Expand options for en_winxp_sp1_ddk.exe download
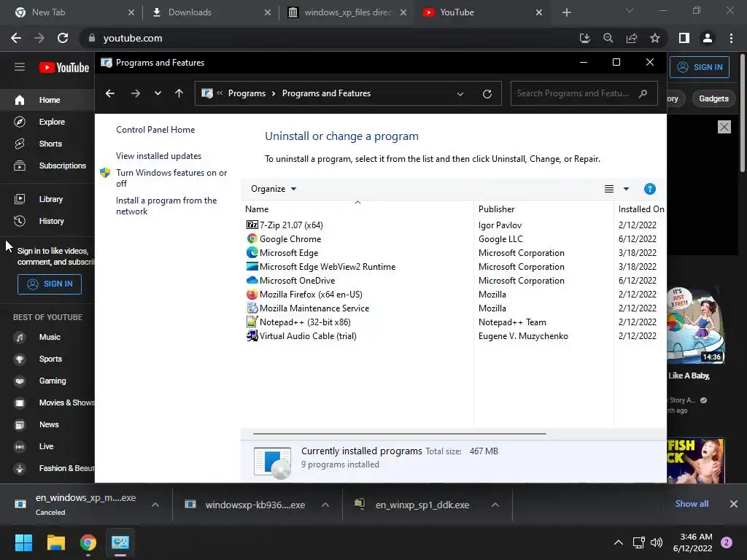747x560 pixels. tap(495, 505)
